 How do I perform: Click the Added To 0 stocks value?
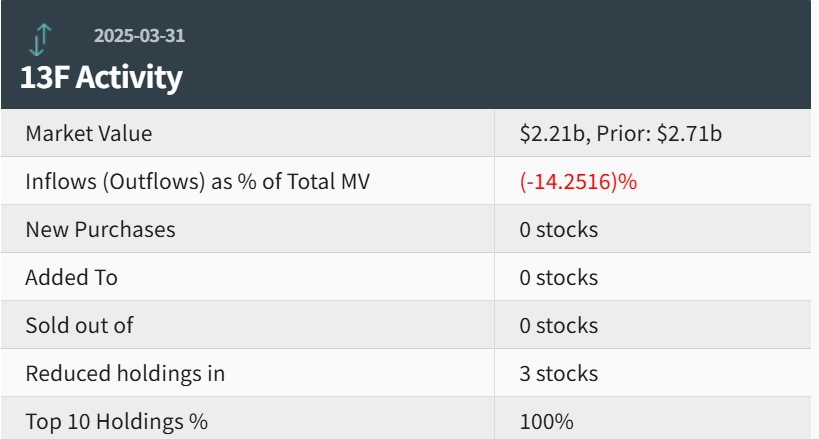(558, 277)
